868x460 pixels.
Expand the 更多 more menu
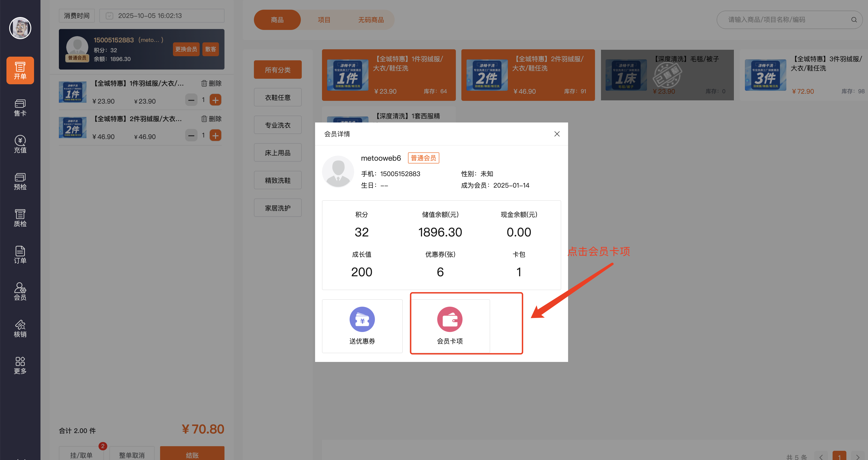pyautogui.click(x=20, y=365)
